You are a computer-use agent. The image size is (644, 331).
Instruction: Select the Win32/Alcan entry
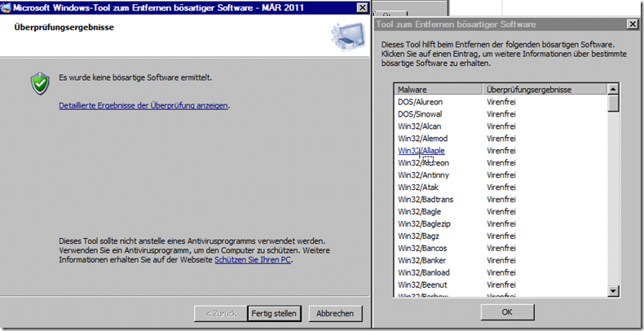419,126
